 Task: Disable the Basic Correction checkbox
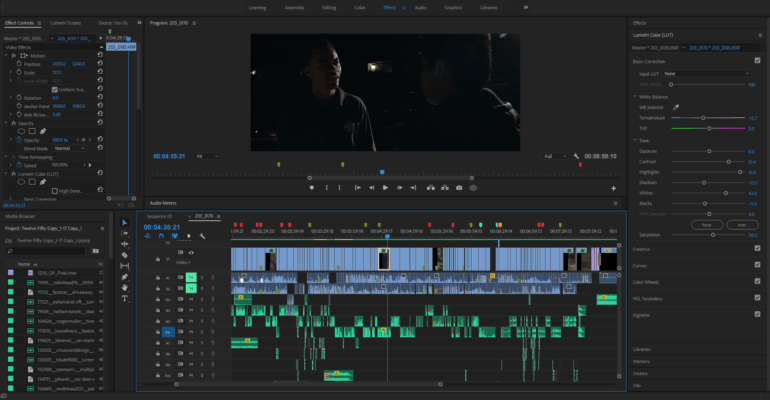pos(757,60)
